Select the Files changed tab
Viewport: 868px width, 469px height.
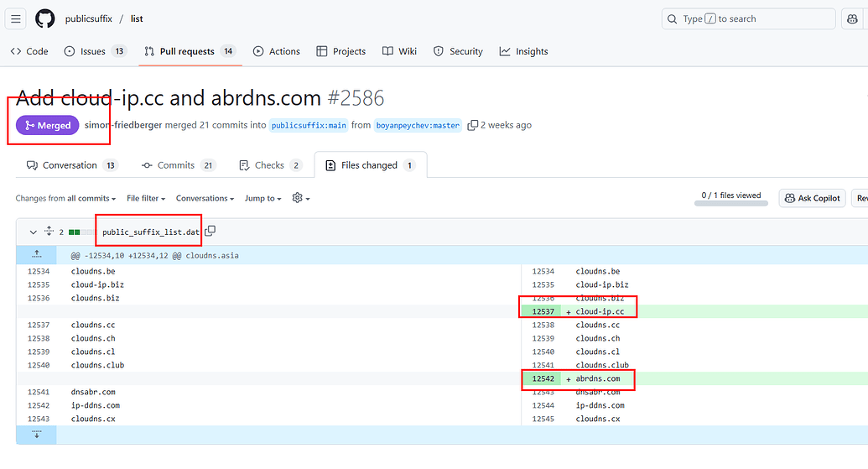(x=371, y=165)
